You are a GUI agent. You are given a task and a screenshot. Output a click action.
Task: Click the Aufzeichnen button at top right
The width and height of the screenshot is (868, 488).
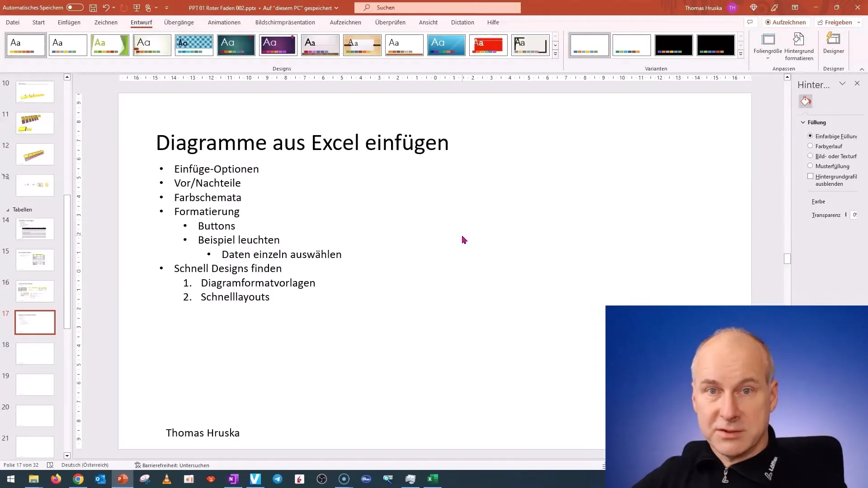tap(786, 22)
